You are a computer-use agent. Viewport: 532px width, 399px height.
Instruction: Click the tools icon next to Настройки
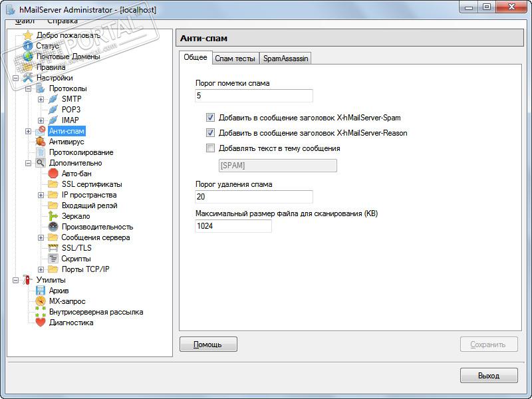(x=28, y=78)
